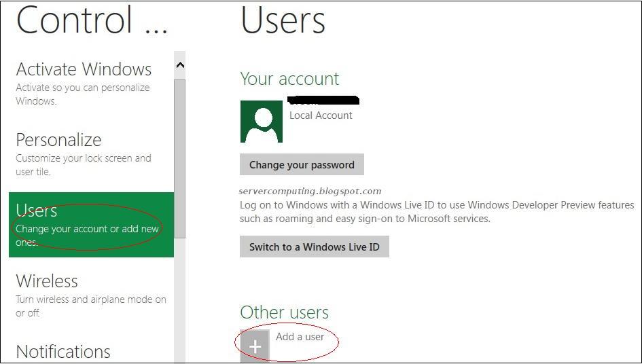Click Switch to a Windows Live ID
642x364 pixels.
point(314,247)
